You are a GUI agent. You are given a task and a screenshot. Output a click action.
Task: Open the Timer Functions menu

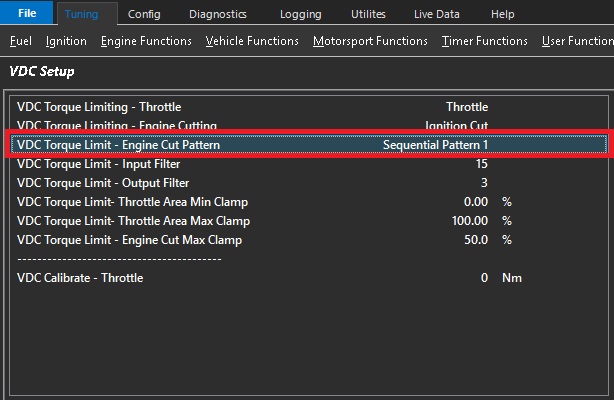coord(484,41)
